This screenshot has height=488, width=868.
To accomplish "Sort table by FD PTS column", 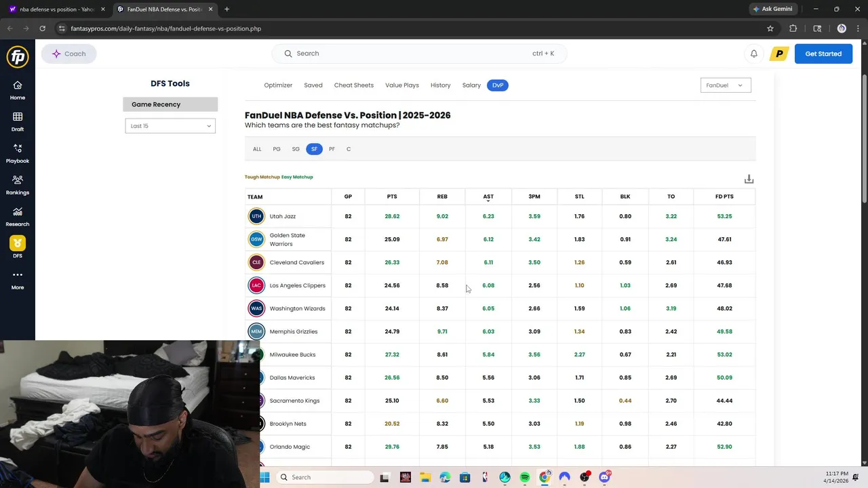I will [x=724, y=197].
